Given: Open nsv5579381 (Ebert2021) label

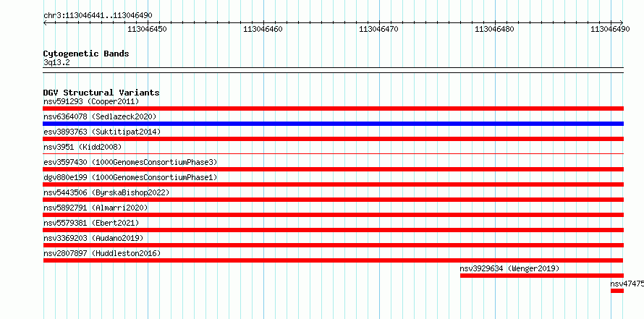Looking at the screenshot, I should (91, 223).
